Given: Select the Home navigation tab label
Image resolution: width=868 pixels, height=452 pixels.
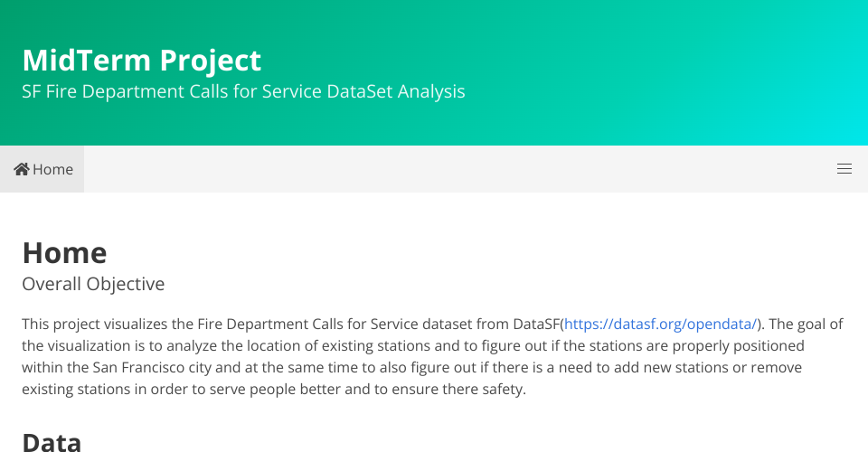Looking at the screenshot, I should tap(52, 169).
